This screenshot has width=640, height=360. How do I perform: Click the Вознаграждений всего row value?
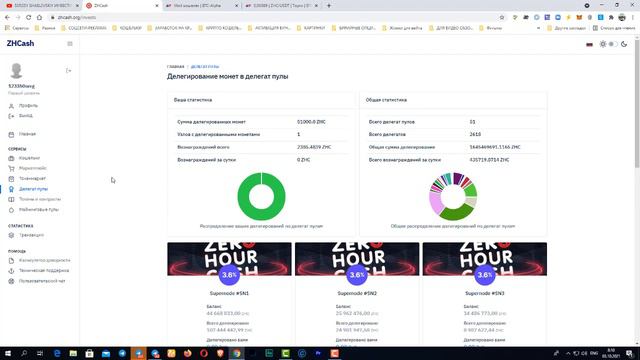[x=314, y=147]
